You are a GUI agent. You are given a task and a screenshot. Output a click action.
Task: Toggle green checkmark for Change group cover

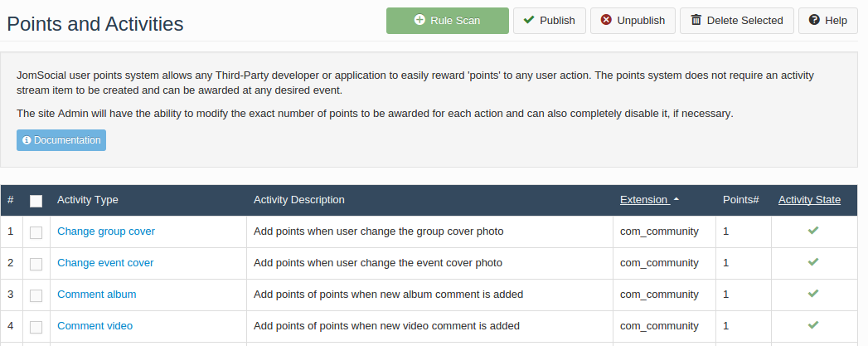tap(813, 231)
